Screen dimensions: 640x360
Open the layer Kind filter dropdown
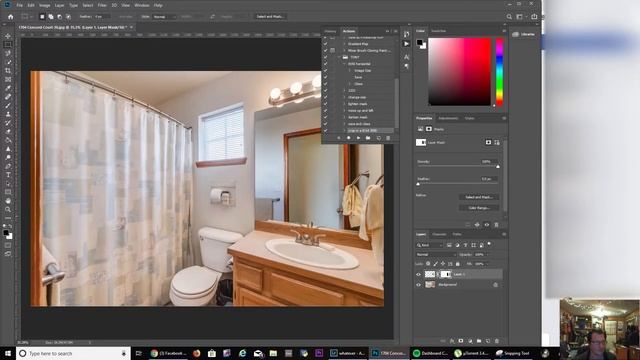click(429, 245)
